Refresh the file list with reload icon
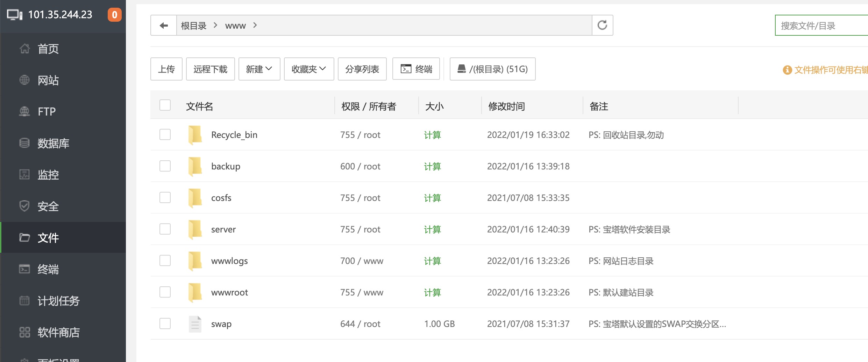Image resolution: width=868 pixels, height=362 pixels. click(x=602, y=25)
